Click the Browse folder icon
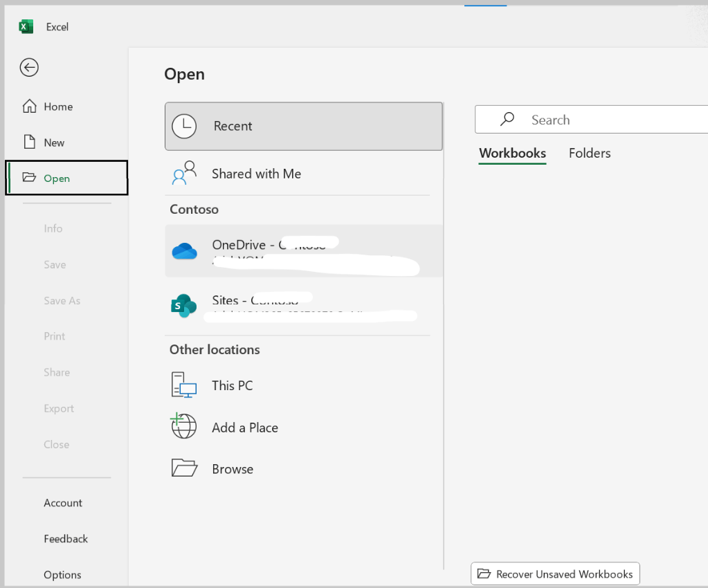 click(x=184, y=468)
